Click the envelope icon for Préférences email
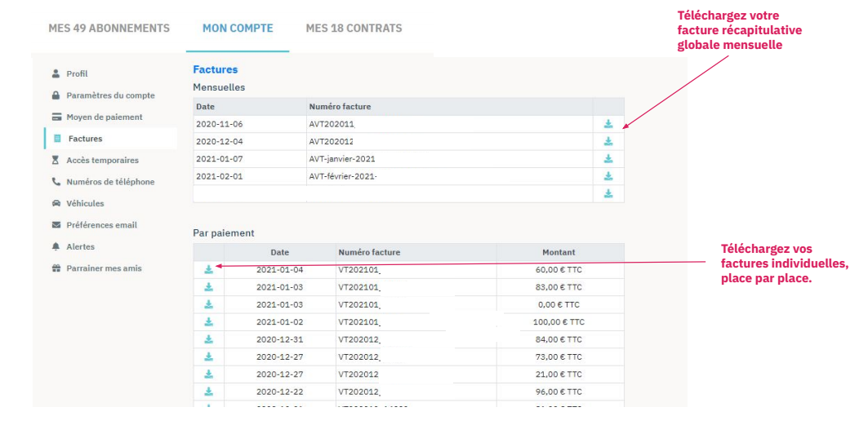Screen dimensions: 868x425 [56, 225]
